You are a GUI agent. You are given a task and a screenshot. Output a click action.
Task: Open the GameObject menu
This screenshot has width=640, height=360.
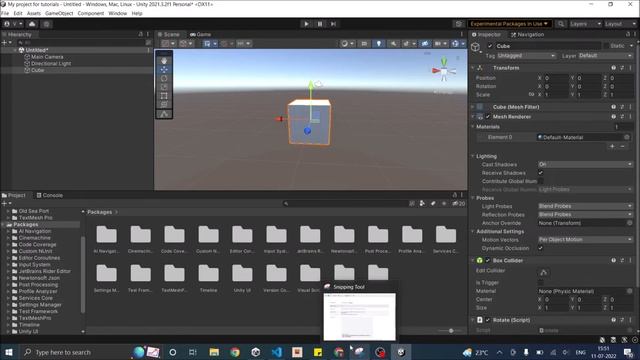coord(59,13)
